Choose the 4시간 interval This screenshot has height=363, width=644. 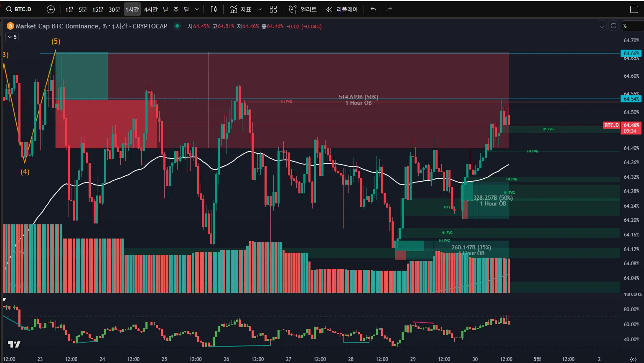click(151, 9)
